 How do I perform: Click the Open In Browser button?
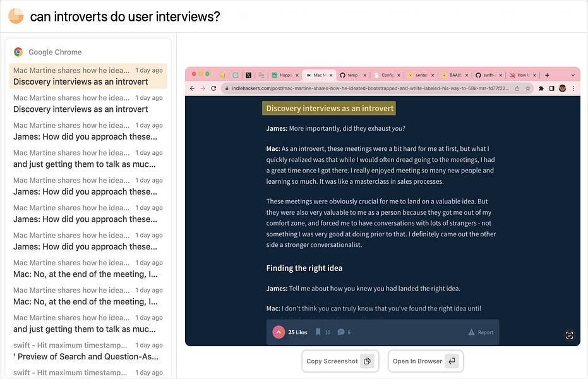(425, 361)
